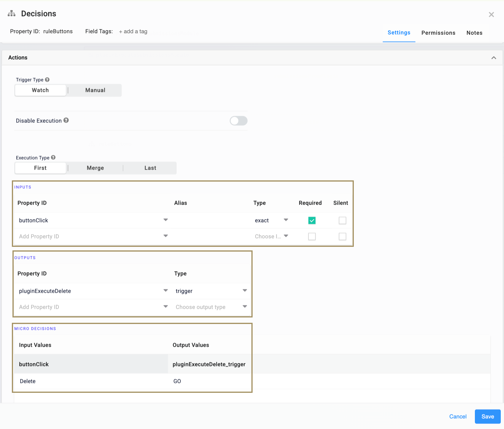This screenshot has height=429, width=504.
Task: Click the help icon beside Trigger Type
Action: 47,79
